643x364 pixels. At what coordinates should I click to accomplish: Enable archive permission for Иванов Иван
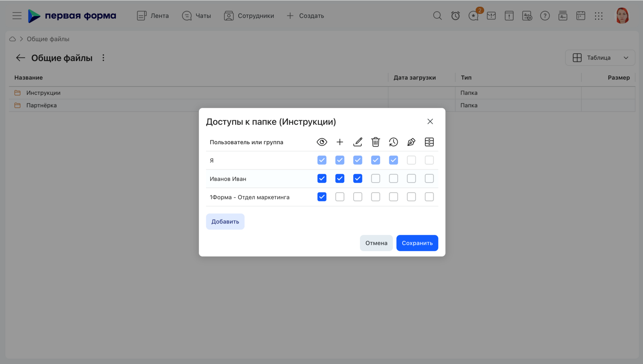click(429, 178)
